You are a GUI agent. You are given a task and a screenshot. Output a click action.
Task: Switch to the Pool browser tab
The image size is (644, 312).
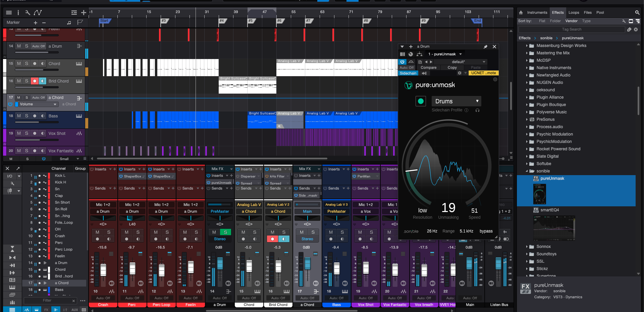(600, 12)
